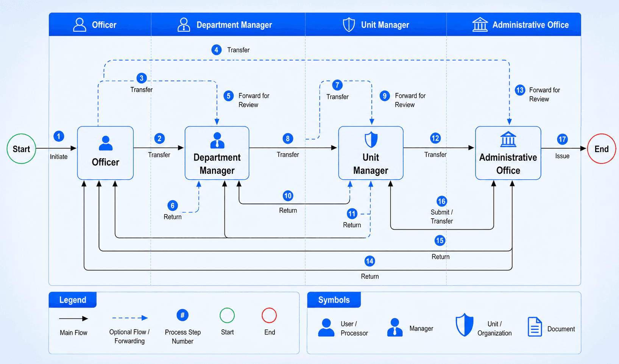Click the user icon inside the Officer node
Screen dimensions: 619x364
(x=105, y=144)
